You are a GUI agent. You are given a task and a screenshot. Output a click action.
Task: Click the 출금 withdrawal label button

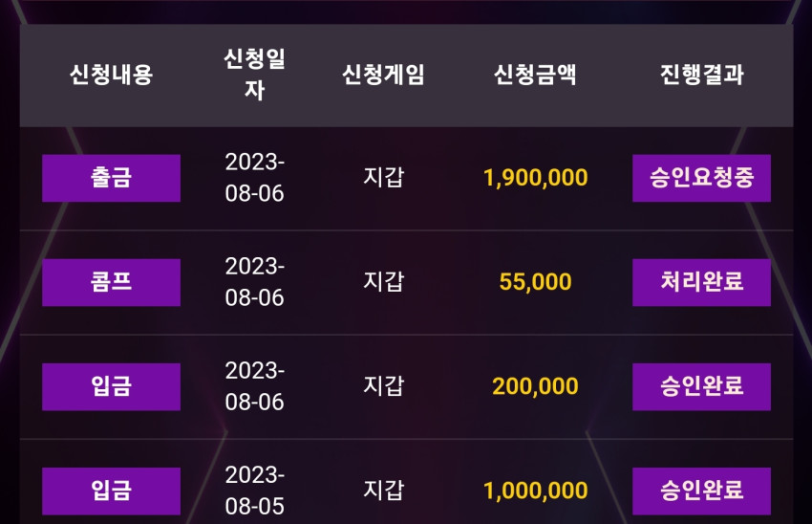[112, 178]
